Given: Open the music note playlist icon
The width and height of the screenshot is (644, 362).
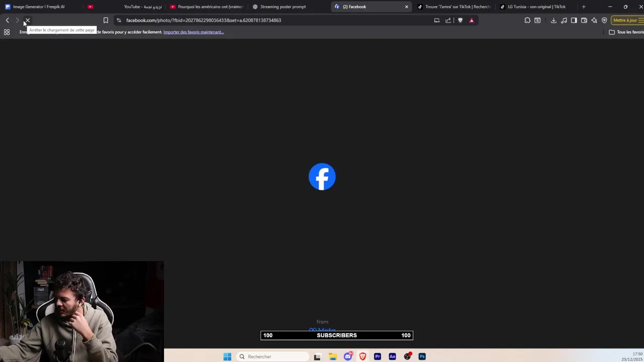Looking at the screenshot, I should tap(563, 20).
